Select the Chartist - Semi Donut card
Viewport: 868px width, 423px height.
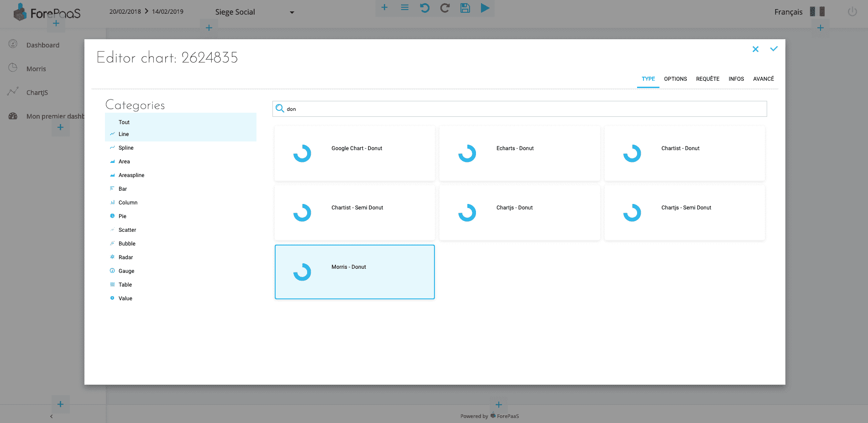click(x=355, y=213)
